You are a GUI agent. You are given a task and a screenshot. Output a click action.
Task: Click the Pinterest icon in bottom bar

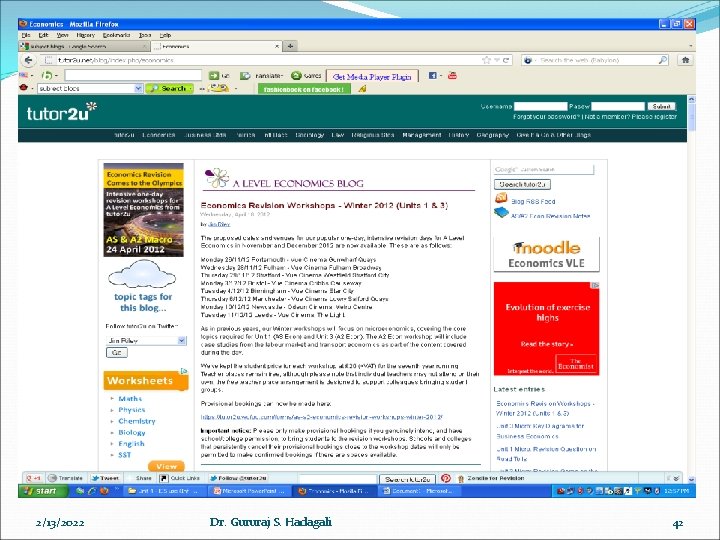pos(445,478)
